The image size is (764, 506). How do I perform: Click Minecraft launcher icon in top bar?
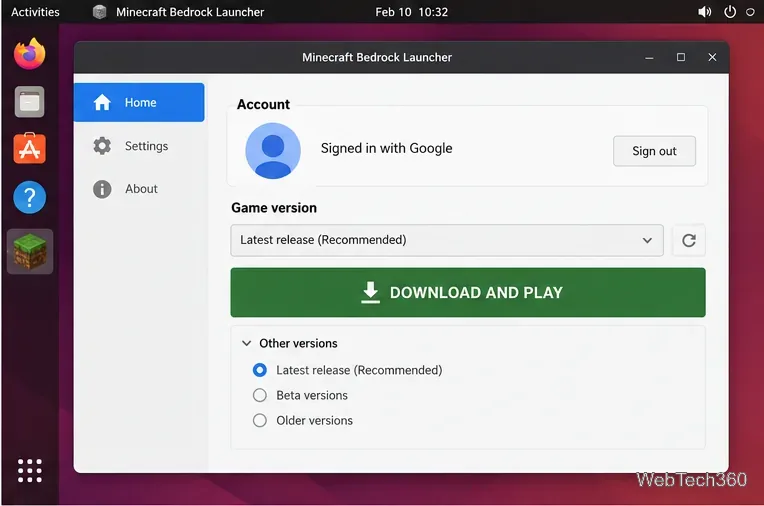point(99,12)
